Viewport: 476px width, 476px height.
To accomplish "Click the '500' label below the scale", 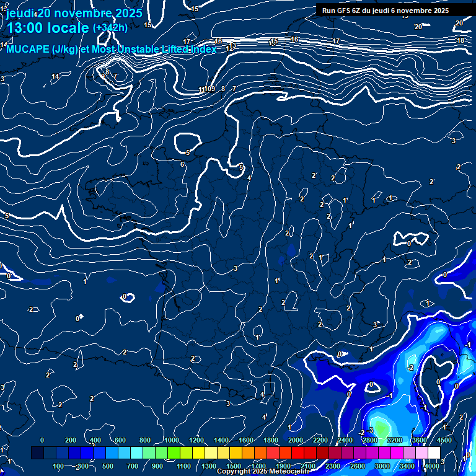I will pos(108,466).
